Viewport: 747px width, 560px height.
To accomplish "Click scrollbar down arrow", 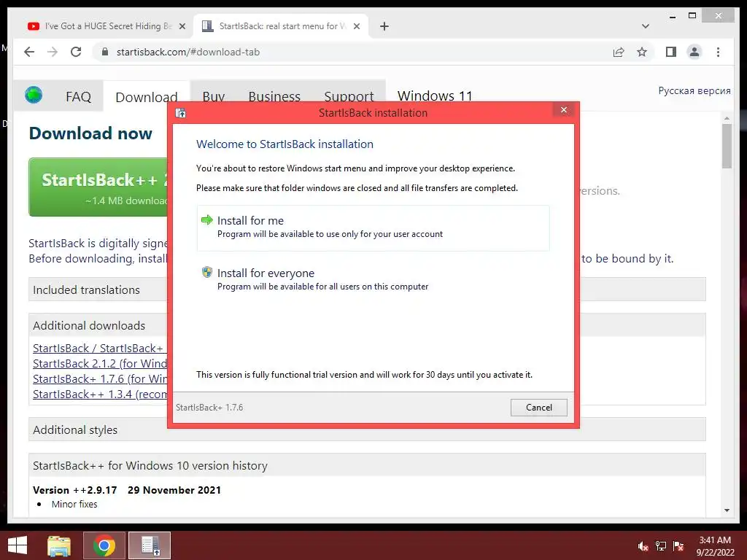I will (x=727, y=510).
